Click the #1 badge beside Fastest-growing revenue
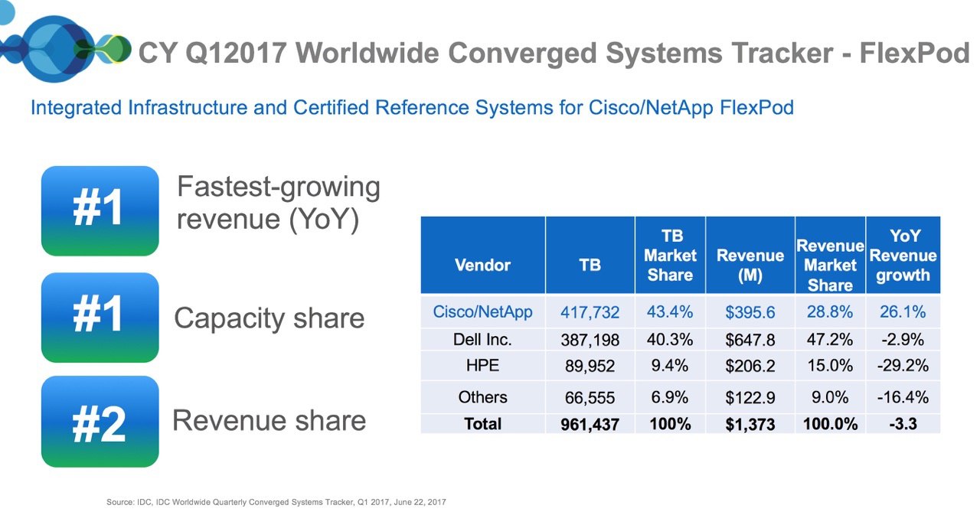 click(100, 210)
